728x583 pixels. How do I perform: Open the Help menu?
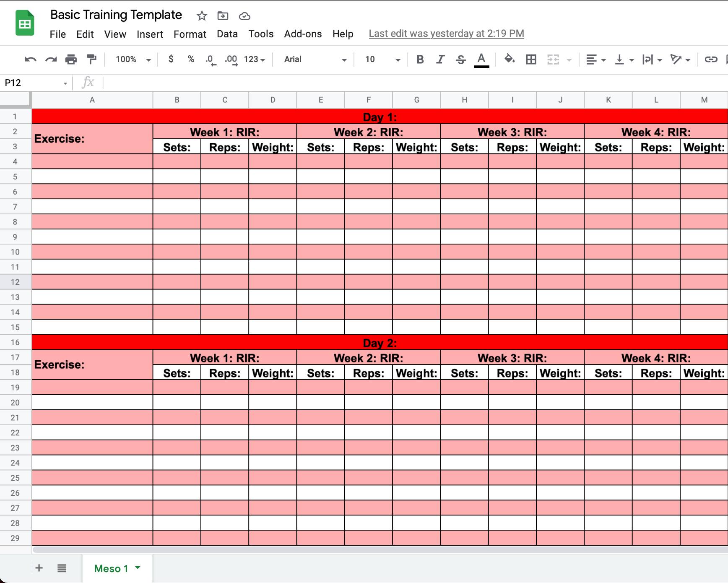[x=343, y=34]
